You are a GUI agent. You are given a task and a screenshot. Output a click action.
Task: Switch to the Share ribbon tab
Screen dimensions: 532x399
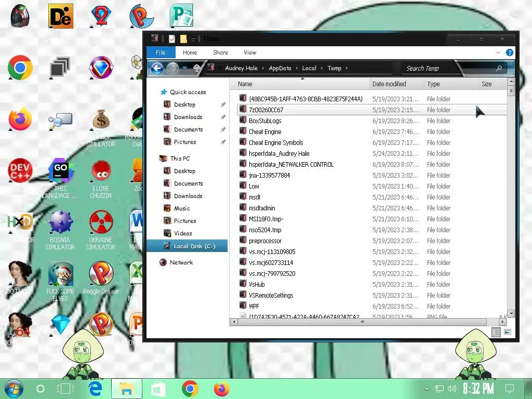point(220,52)
